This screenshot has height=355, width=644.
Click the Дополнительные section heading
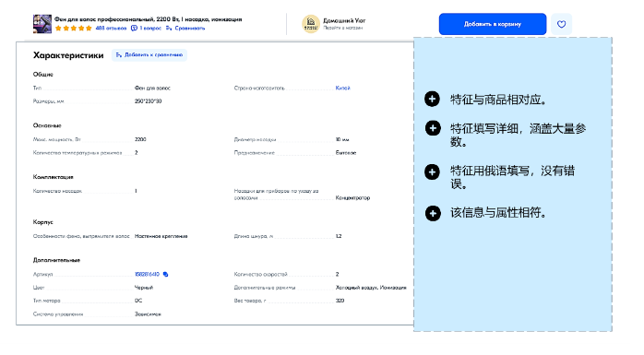click(x=56, y=260)
